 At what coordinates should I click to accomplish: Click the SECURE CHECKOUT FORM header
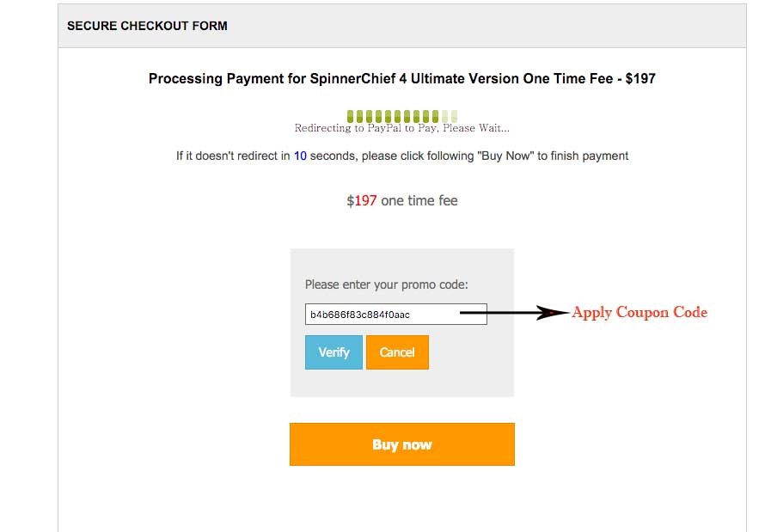tap(147, 26)
